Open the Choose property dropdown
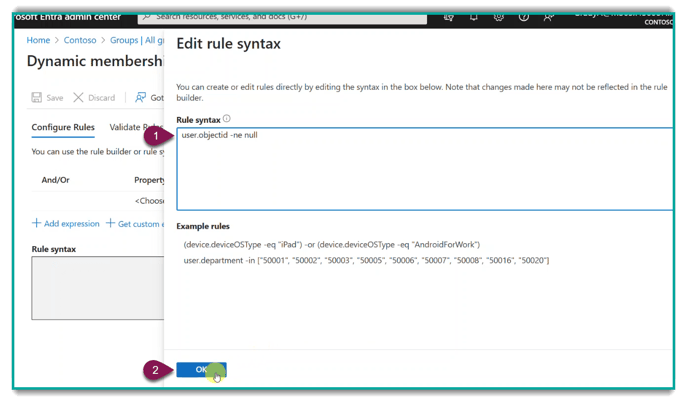The image size is (688, 402). (x=150, y=201)
